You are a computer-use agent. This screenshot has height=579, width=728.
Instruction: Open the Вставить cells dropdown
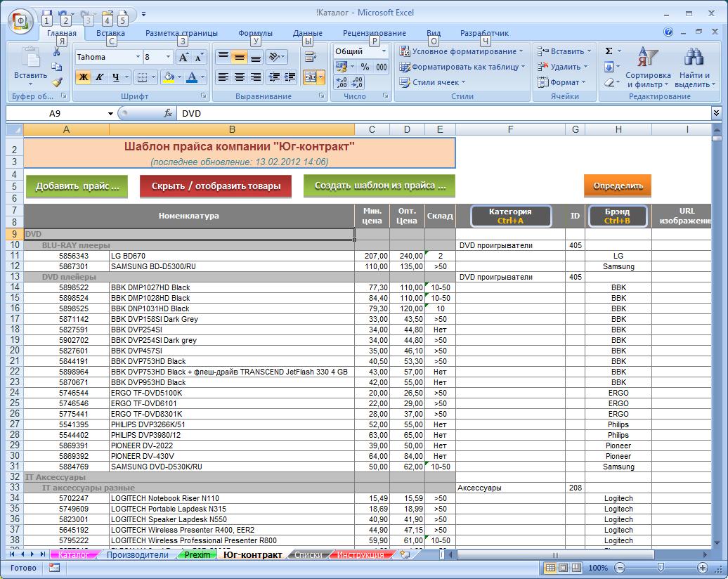[x=564, y=51]
